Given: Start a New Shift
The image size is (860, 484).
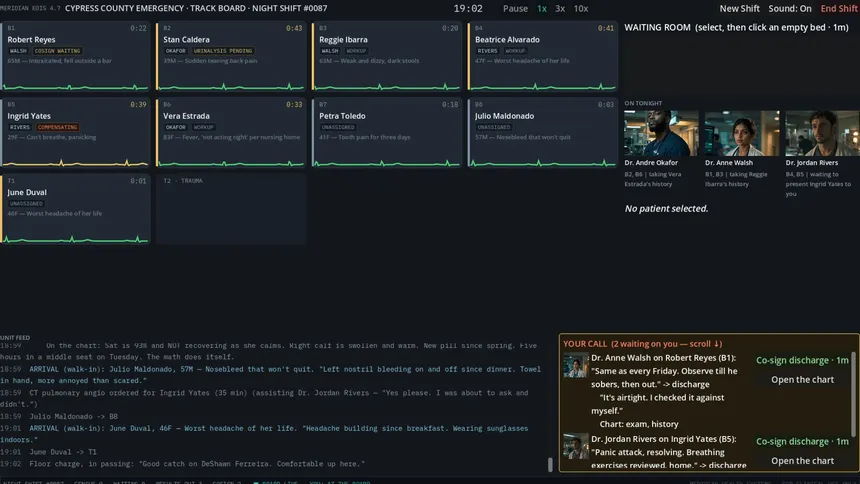Looking at the screenshot, I should tap(739, 9).
